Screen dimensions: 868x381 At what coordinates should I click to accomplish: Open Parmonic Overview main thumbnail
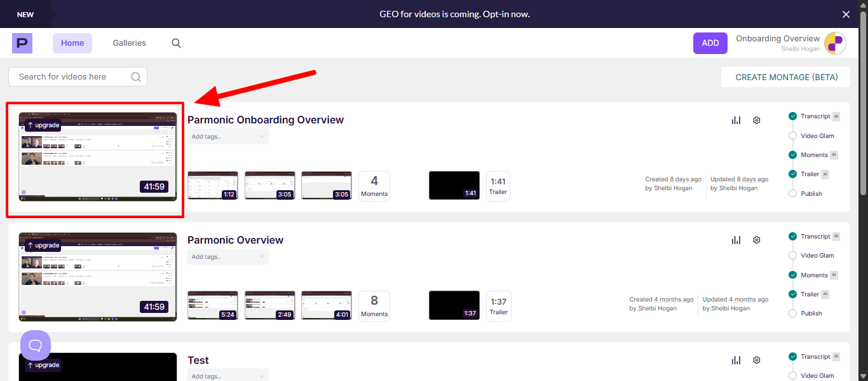click(x=98, y=277)
